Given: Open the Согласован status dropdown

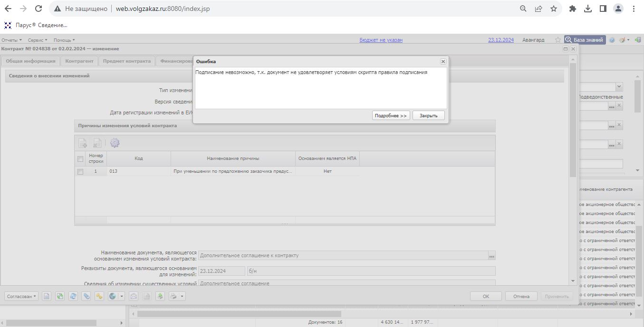Looking at the screenshot, I should point(22,296).
